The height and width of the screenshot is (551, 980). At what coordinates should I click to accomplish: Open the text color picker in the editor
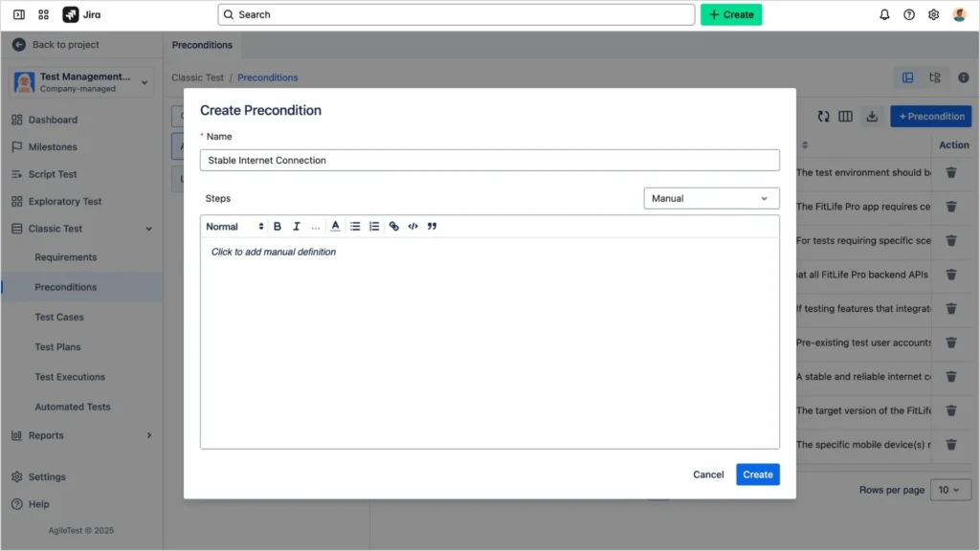336,226
